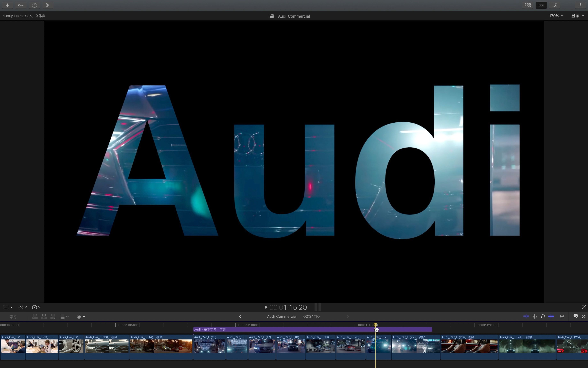Go back in timeline history arrow
The width and height of the screenshot is (588, 368).
tap(240, 316)
